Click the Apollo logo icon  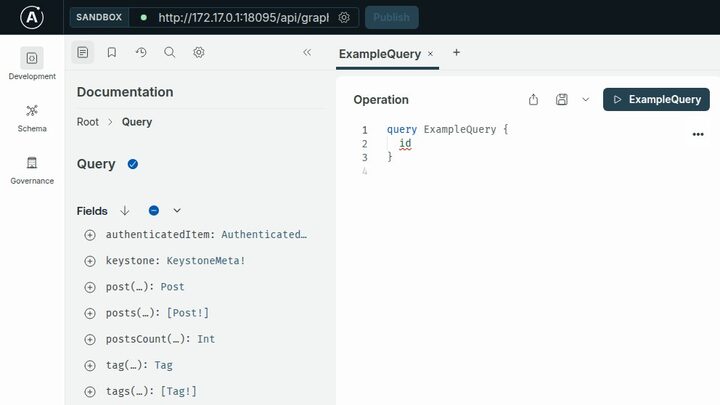point(32,17)
